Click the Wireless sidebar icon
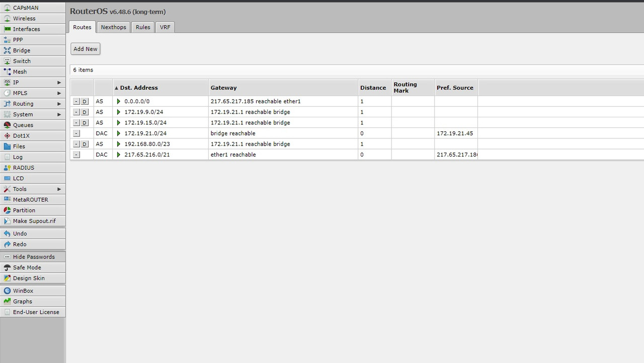The width and height of the screenshot is (644, 363). (x=7, y=19)
